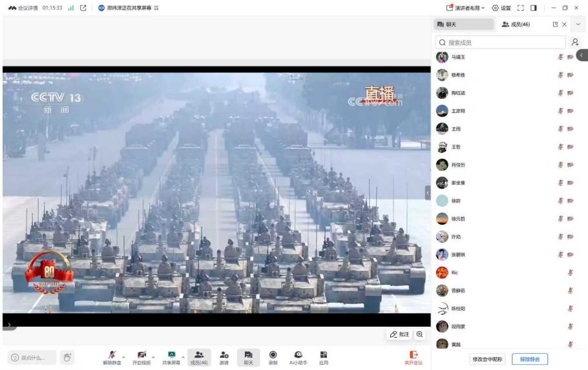Click the 解除静音 microphone icon in toolbar
Image resolution: width=588 pixels, height=370 pixels.
coord(112,355)
